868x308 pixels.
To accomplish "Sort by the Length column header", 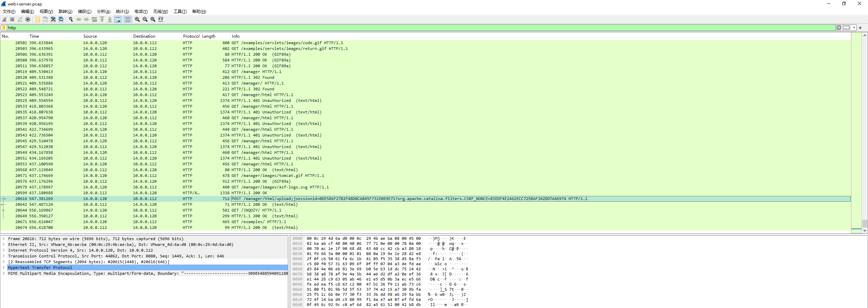I will coord(216,36).
